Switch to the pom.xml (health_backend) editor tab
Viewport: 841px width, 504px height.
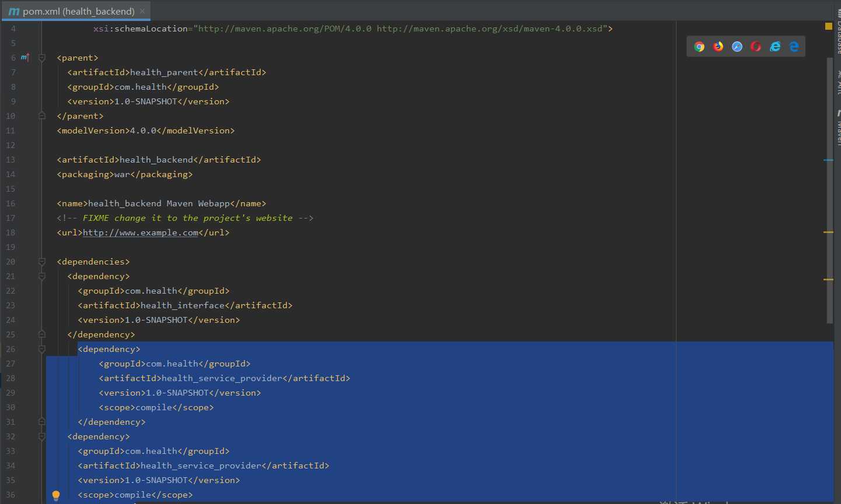76,11
